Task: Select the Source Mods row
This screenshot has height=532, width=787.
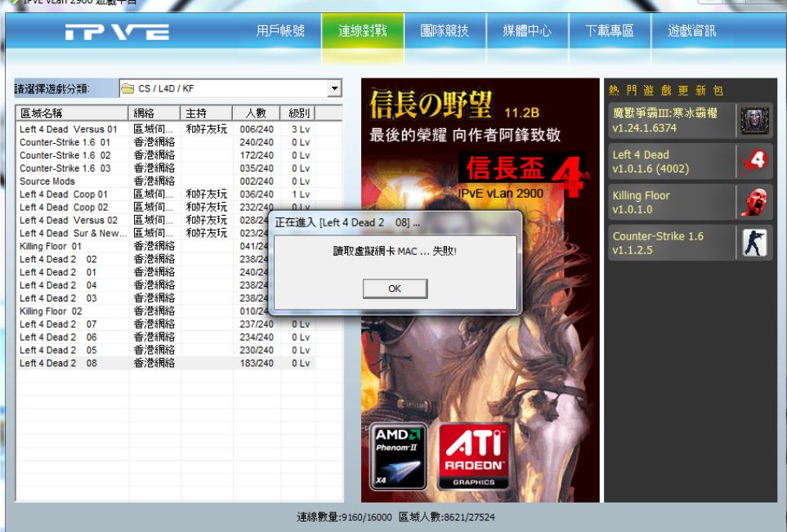Action: (x=166, y=181)
